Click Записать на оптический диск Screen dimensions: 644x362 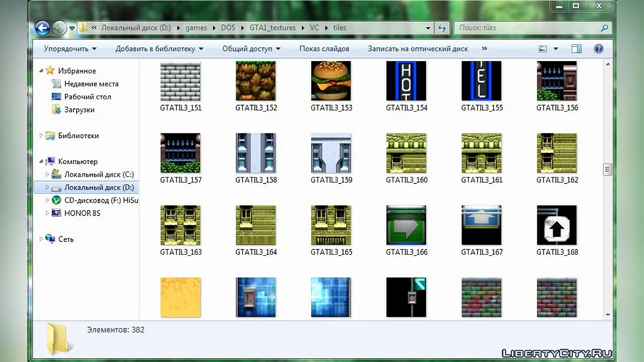pyautogui.click(x=418, y=49)
